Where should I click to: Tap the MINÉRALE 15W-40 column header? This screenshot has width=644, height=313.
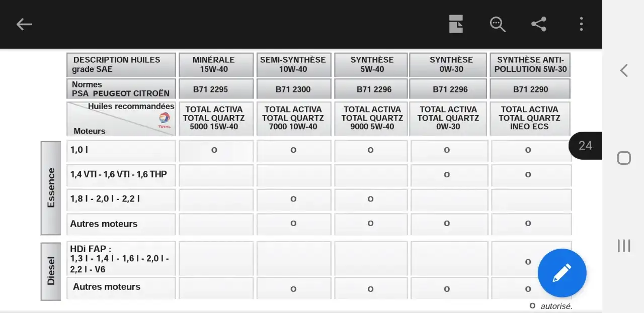click(214, 64)
